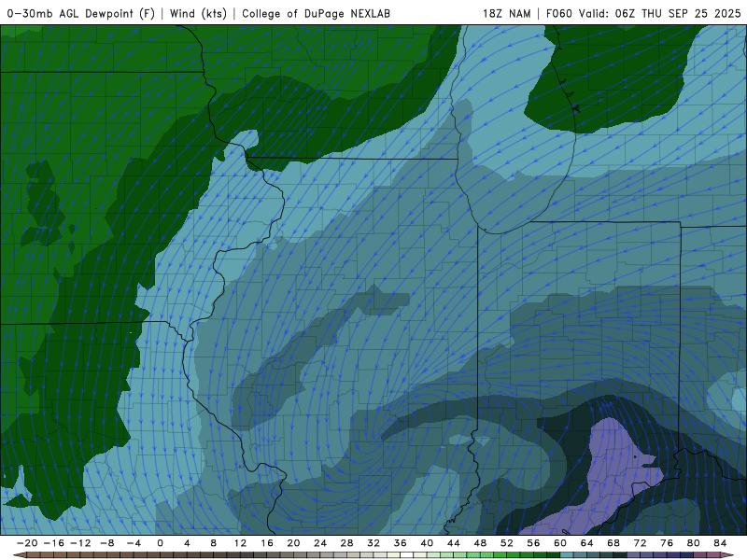Viewport: 747px width, 560px height.
Task: Click the white color bar swatch below 36
Action: [x=407, y=555]
